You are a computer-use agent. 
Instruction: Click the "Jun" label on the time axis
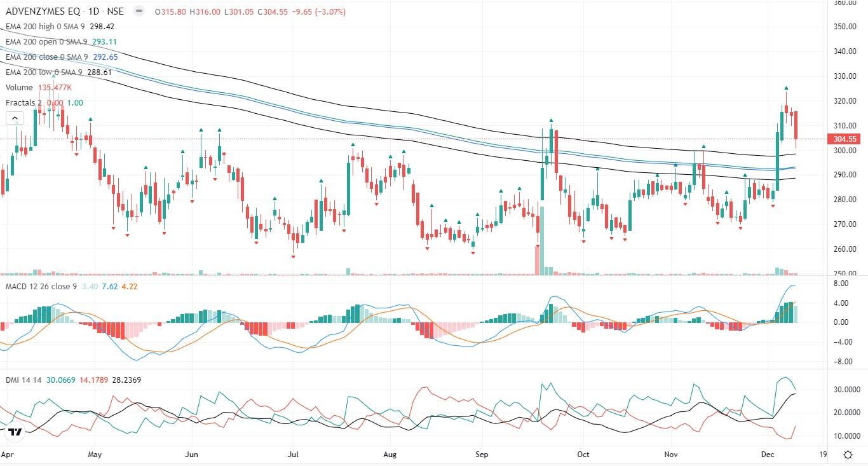click(191, 455)
